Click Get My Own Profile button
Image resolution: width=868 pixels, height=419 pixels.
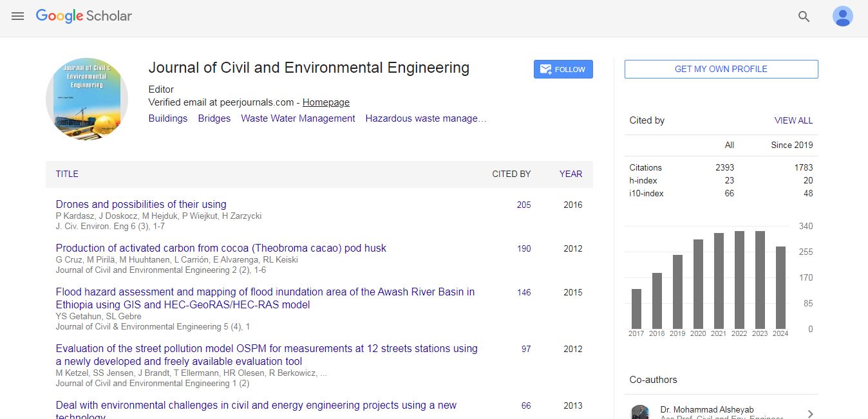coord(721,70)
